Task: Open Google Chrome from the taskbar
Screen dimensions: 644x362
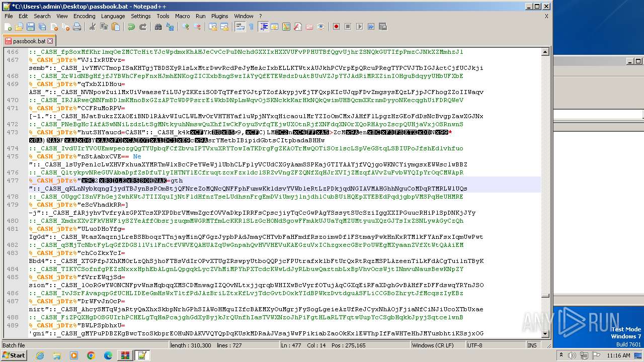Action: click(91, 355)
